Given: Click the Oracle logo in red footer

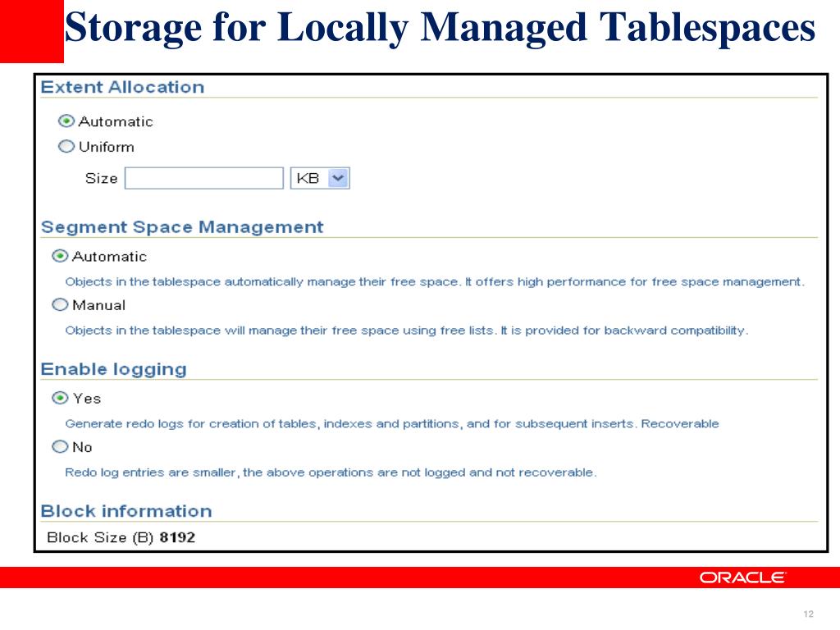Looking at the screenshot, I should click(742, 577).
